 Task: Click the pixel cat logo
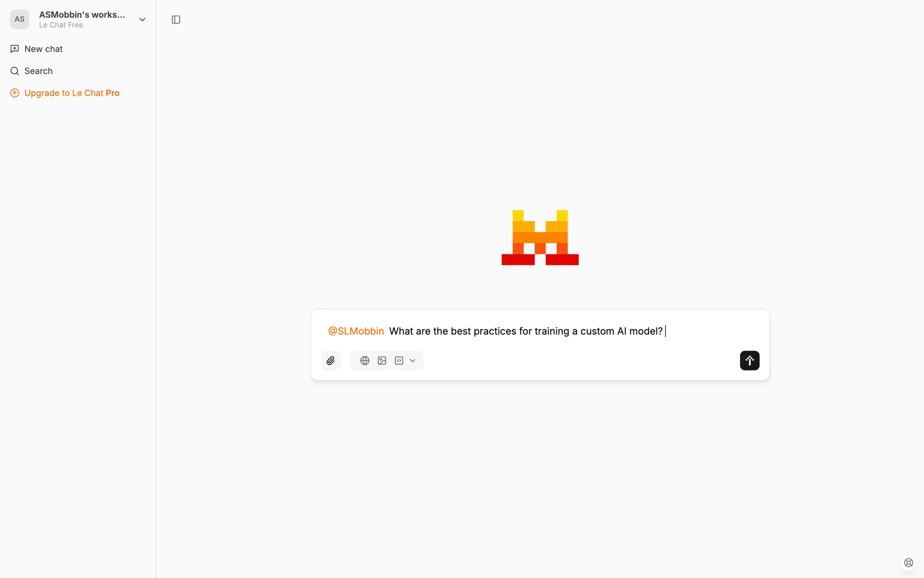coord(540,237)
